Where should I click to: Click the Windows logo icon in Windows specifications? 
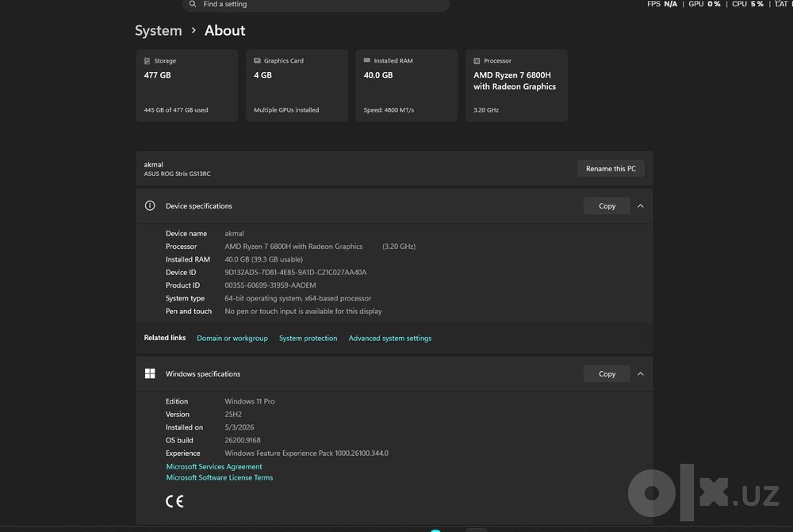pos(150,373)
